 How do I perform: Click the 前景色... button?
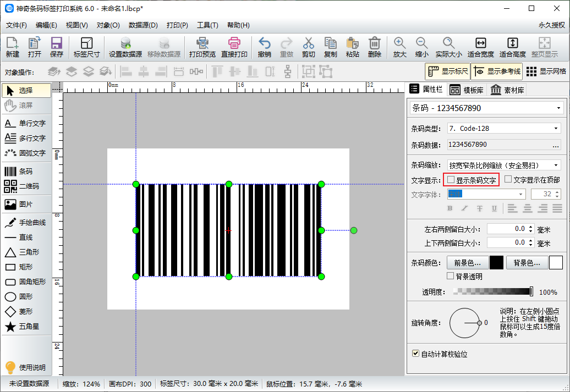pos(467,263)
